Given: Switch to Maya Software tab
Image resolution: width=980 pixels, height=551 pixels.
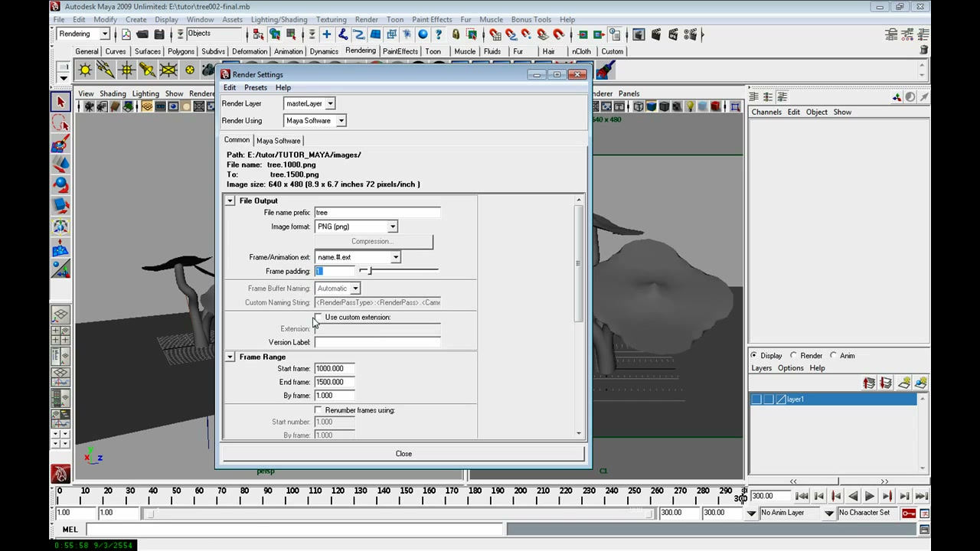Looking at the screenshot, I should (x=279, y=141).
